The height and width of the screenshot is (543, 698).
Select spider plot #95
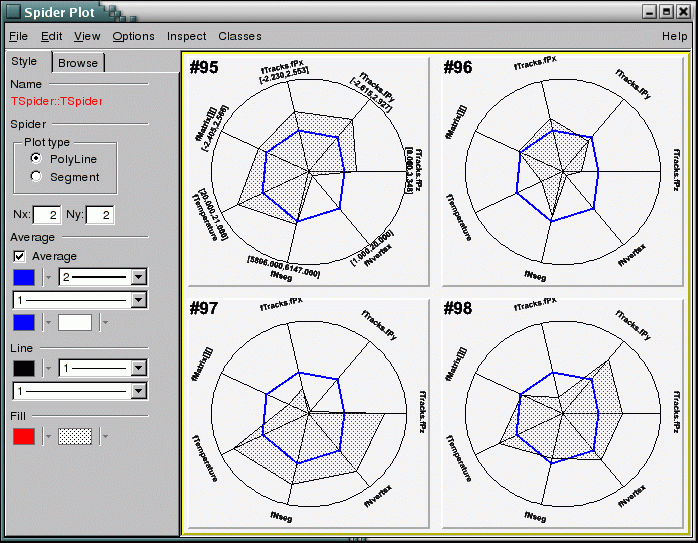tap(308, 171)
